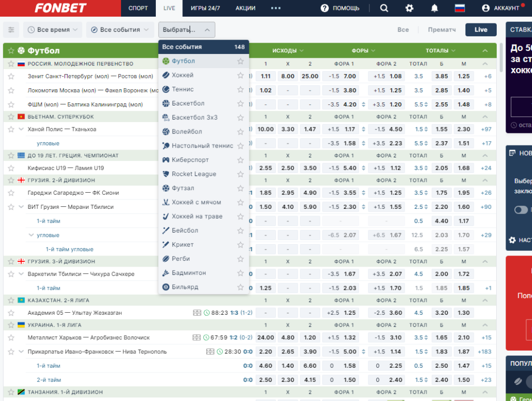The image size is (532, 401).
Task: Open the Все события filter dropdown
Action: (x=120, y=30)
